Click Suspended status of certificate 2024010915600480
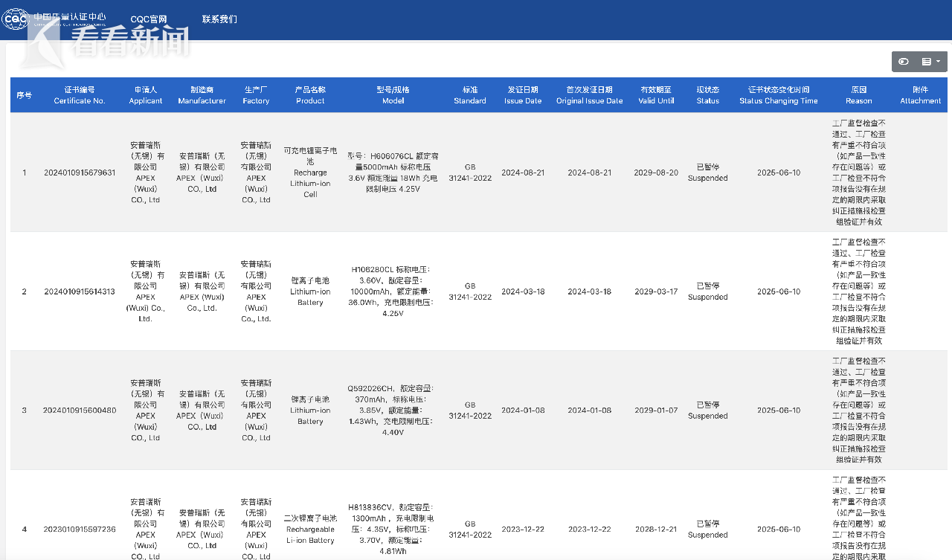The image size is (952, 560). 708,411
